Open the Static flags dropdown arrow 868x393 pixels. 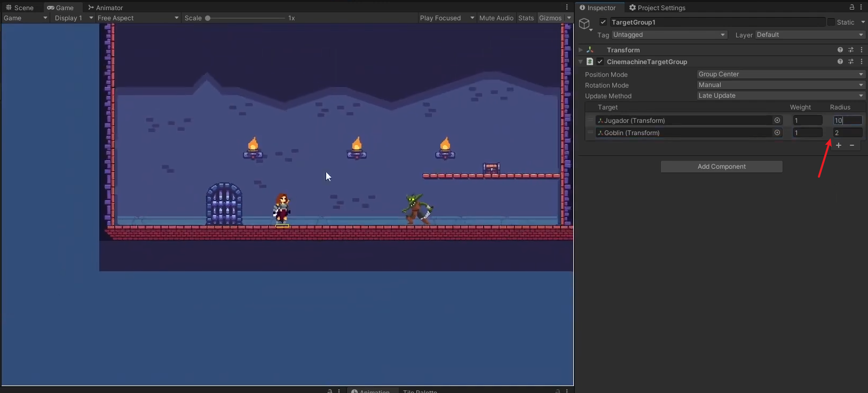863,22
